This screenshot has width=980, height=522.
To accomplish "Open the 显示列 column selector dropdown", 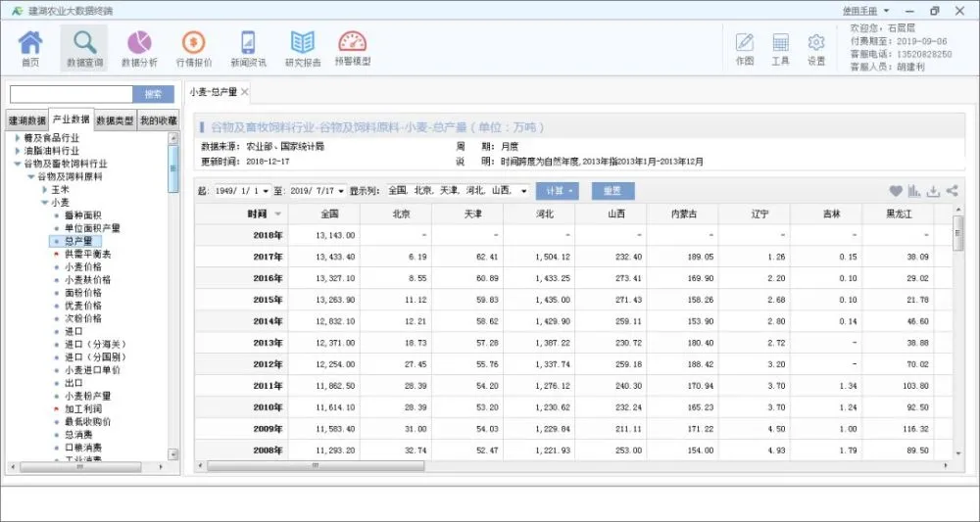I will point(523,191).
